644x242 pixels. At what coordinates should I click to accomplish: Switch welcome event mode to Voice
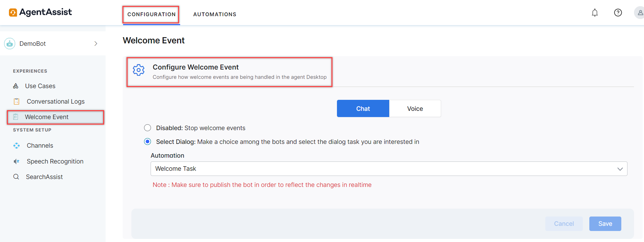coord(415,108)
